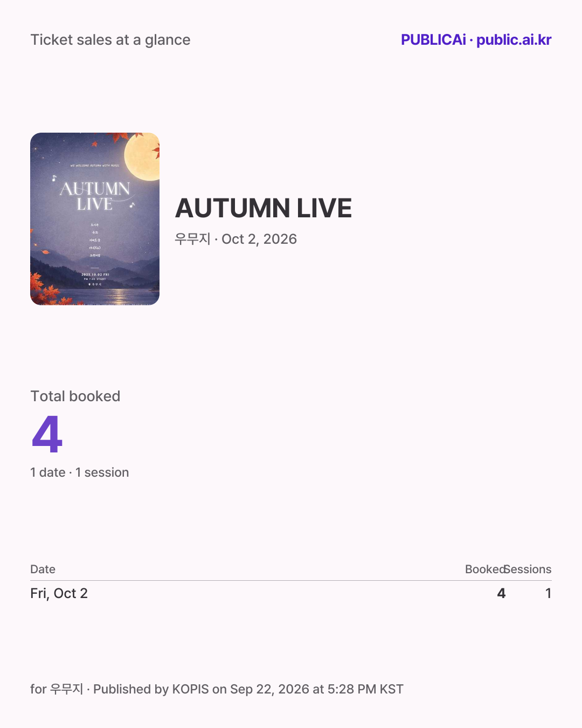Visit the public.ai.kr URL
582x728 pixels.
514,40
